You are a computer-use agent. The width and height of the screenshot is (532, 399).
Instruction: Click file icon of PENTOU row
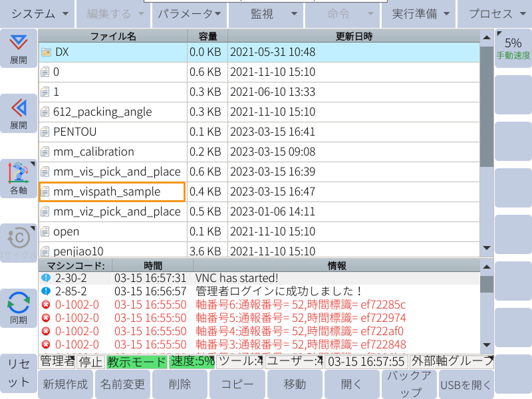tap(45, 132)
